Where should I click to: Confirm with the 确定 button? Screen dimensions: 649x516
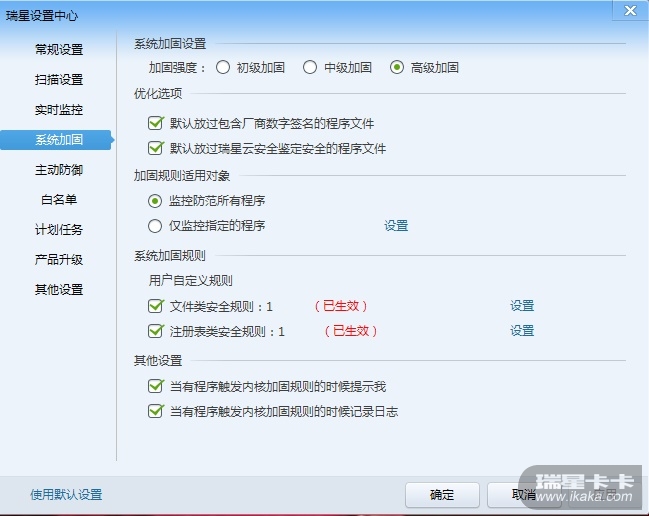click(442, 494)
